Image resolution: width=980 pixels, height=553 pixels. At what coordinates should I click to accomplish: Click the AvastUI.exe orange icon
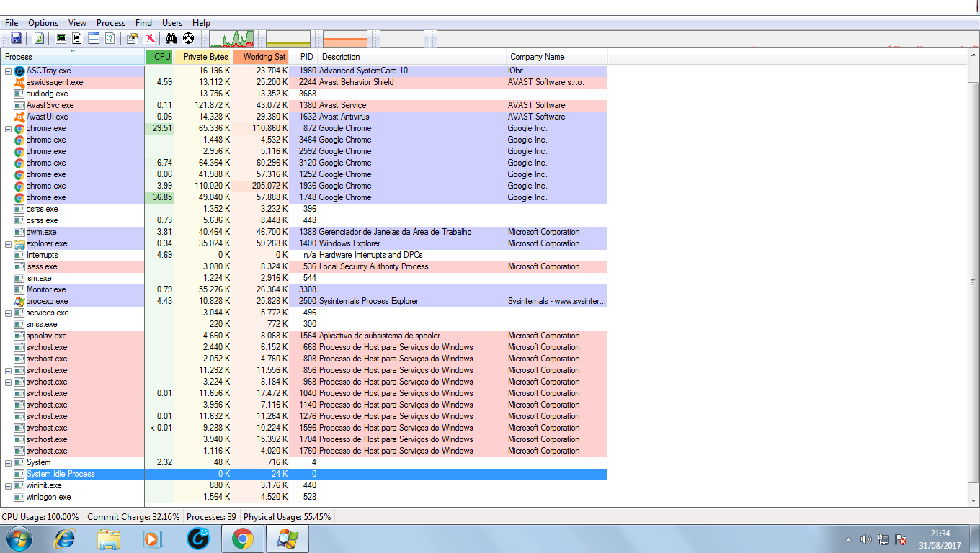coord(19,117)
